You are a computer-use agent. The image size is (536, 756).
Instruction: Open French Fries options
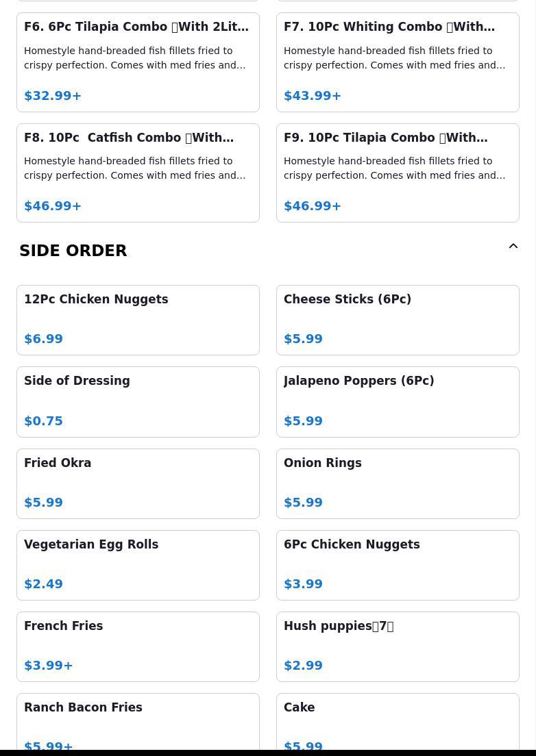[x=138, y=646]
